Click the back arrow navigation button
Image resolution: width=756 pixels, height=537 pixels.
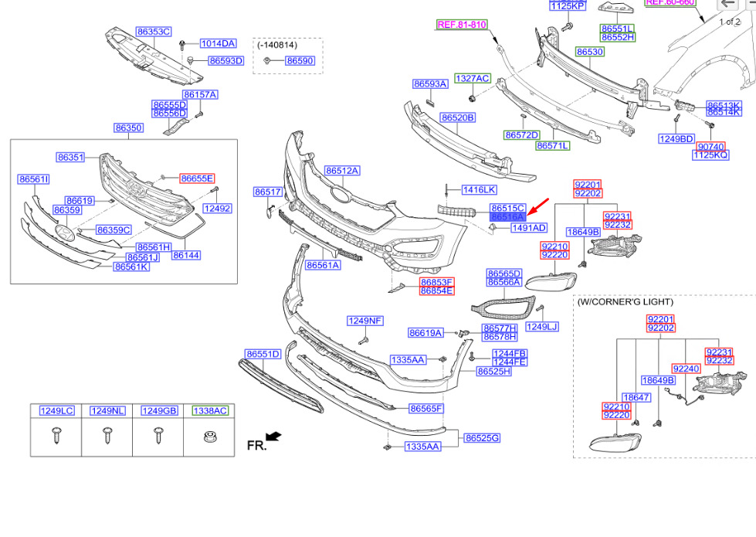(x=728, y=4)
